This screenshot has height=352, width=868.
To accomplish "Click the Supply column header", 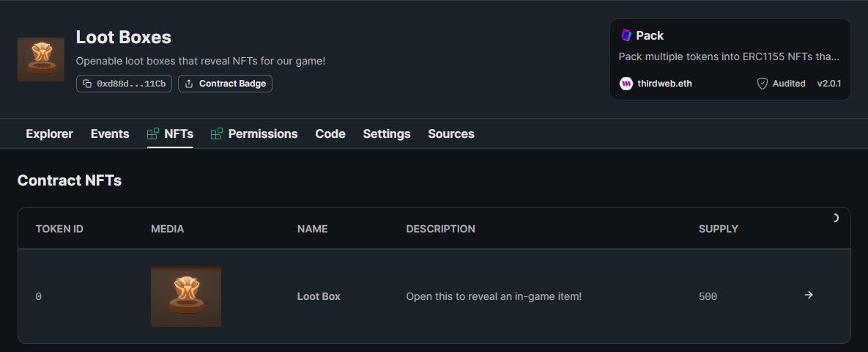I will (718, 229).
